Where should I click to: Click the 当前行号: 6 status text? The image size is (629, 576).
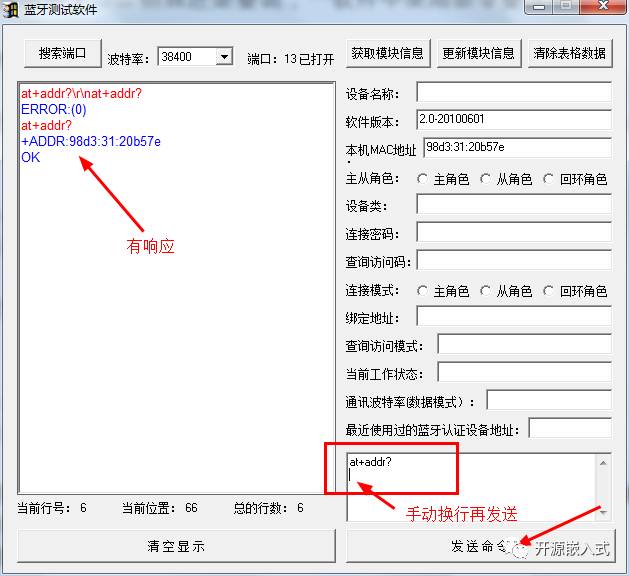coord(52,508)
